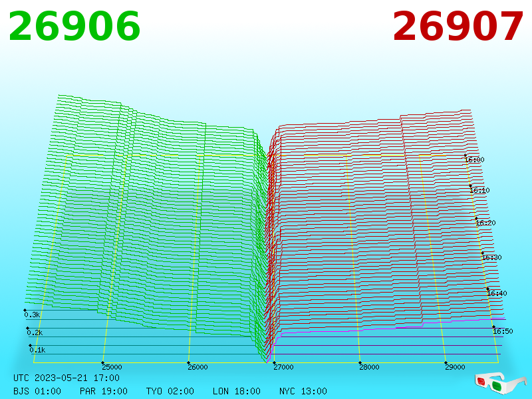Image resolution: width=532 pixels, height=399 pixels.
Task: Click the 27000 price axis label
Action: click(284, 367)
